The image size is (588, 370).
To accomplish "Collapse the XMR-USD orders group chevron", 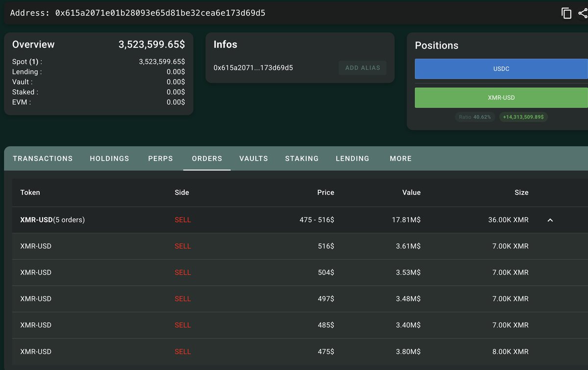I will pos(550,220).
